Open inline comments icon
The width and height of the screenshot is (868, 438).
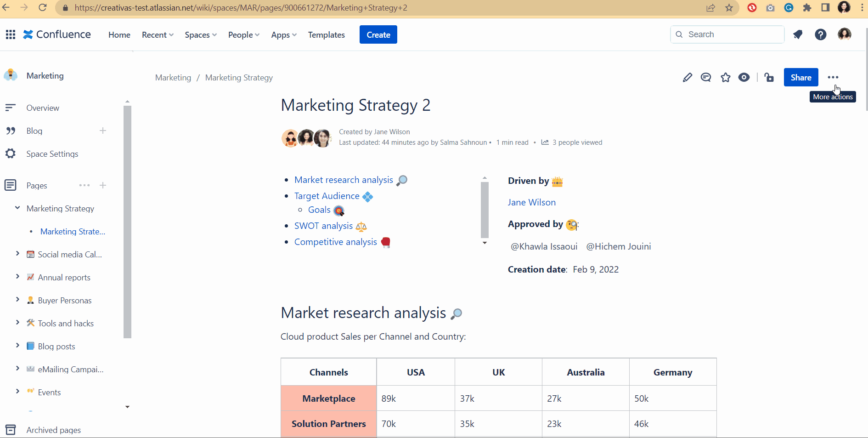pyautogui.click(x=706, y=78)
